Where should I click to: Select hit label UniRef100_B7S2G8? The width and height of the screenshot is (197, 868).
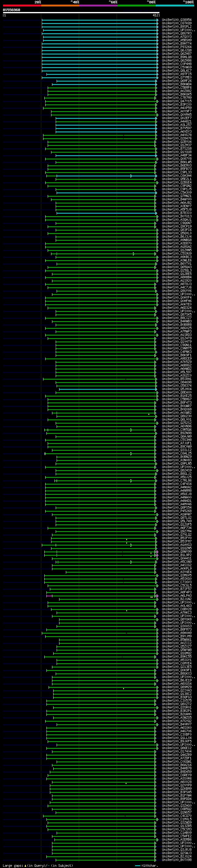click(x=177, y=149)
